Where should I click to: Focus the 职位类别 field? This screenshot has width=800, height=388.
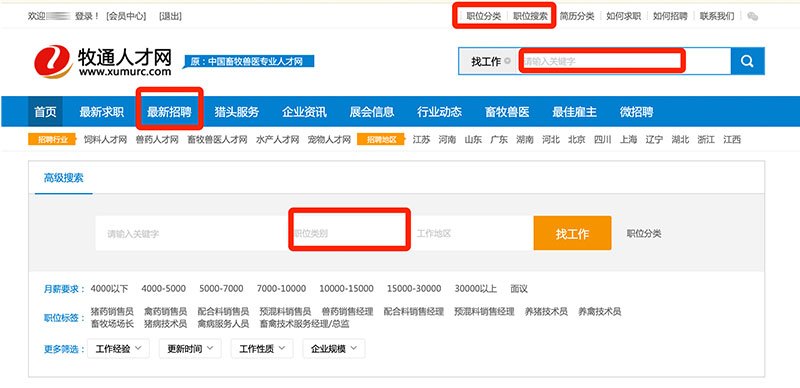[x=349, y=233]
